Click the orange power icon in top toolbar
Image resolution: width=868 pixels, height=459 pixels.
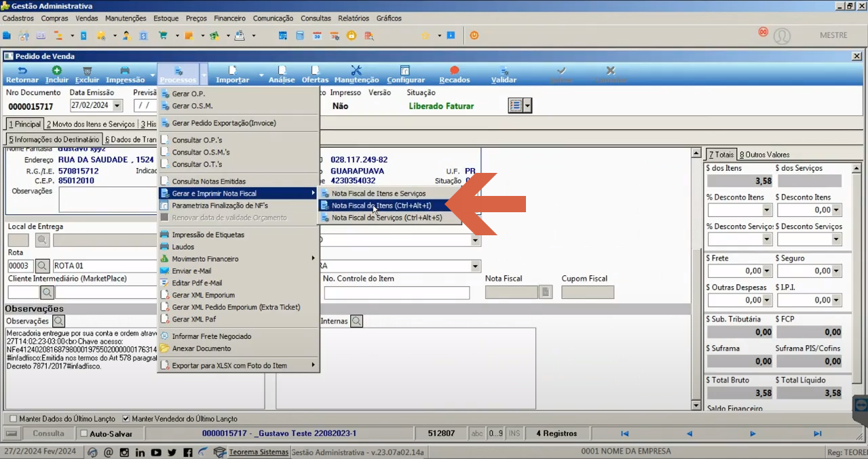tap(474, 35)
